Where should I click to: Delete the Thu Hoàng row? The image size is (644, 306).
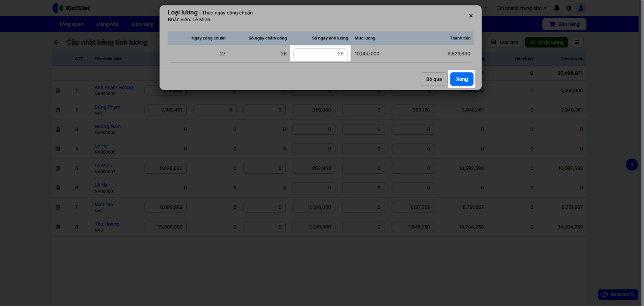(x=58, y=227)
